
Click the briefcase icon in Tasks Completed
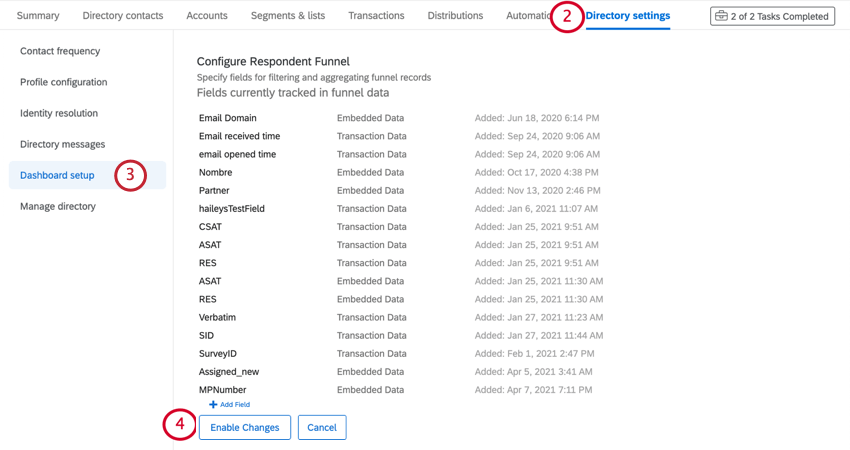click(x=721, y=16)
